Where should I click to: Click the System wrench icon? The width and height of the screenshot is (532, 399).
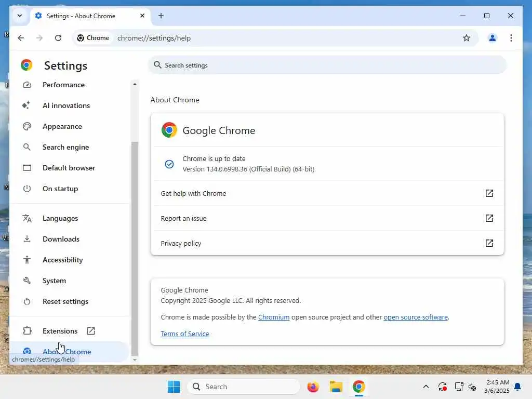click(x=27, y=281)
